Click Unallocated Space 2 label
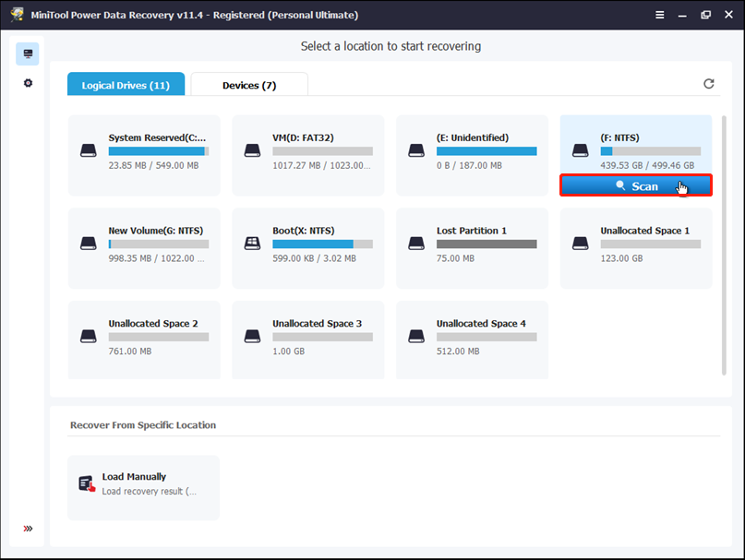 click(x=153, y=324)
